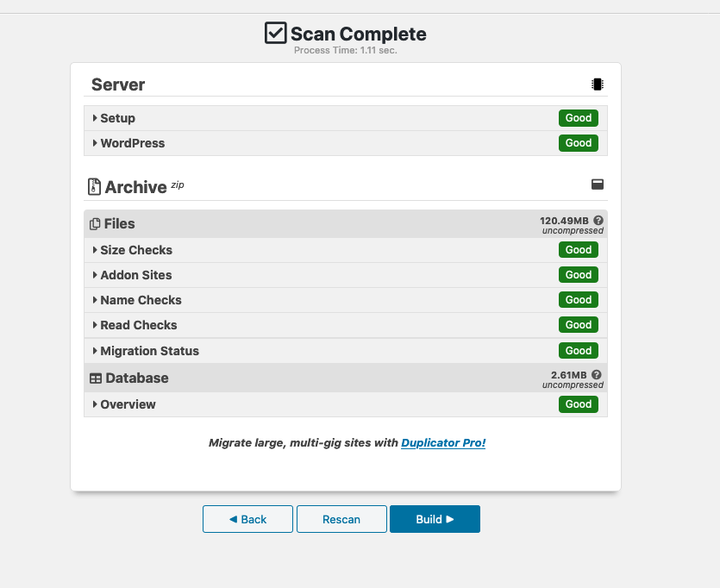Click the help icon next to 120.49MB

(x=598, y=221)
